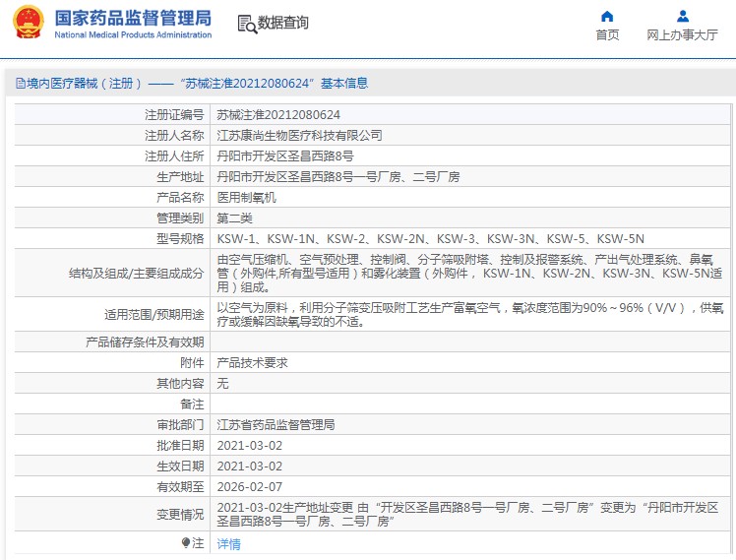The height and width of the screenshot is (560, 736).
Task: Click National Medical Products Administration text
Action: pyautogui.click(x=133, y=34)
